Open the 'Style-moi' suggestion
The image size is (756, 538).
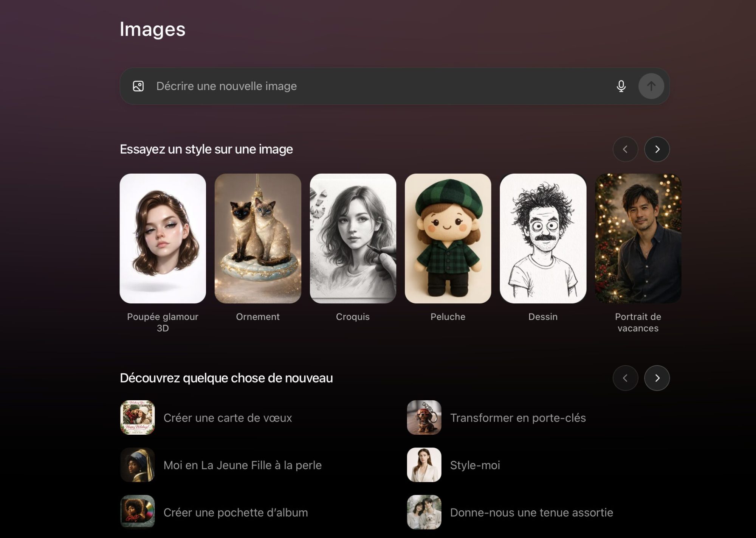(475, 465)
